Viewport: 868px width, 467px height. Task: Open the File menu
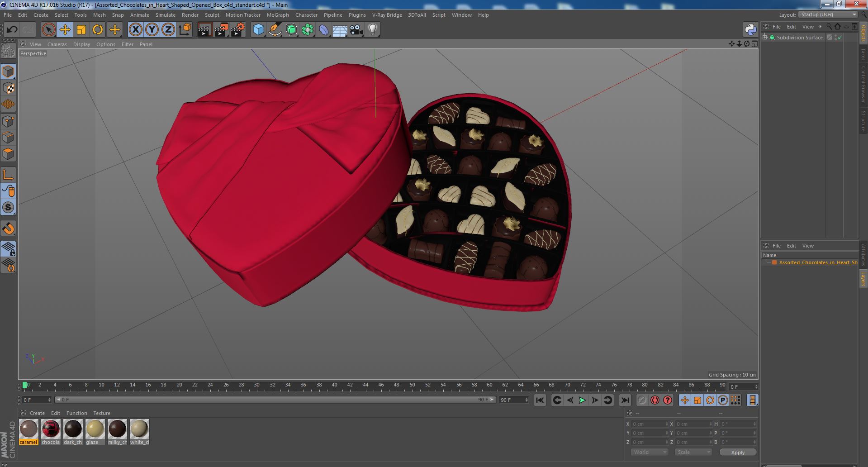point(8,15)
